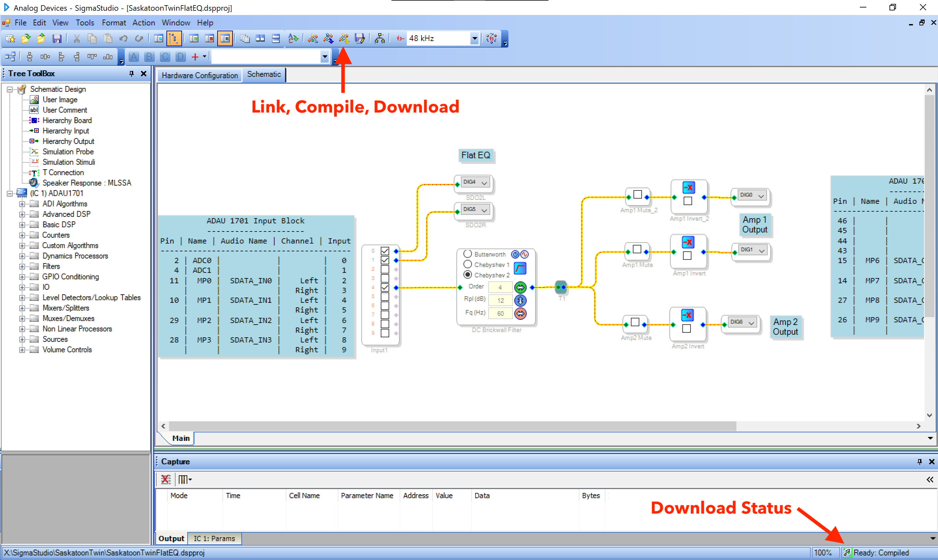This screenshot has width=938, height=560.
Task: Select the Chebyshev 2 radio button
Action: (467, 275)
